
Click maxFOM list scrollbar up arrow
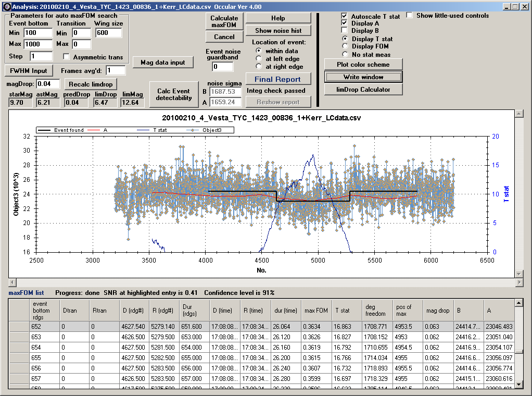[518, 303]
